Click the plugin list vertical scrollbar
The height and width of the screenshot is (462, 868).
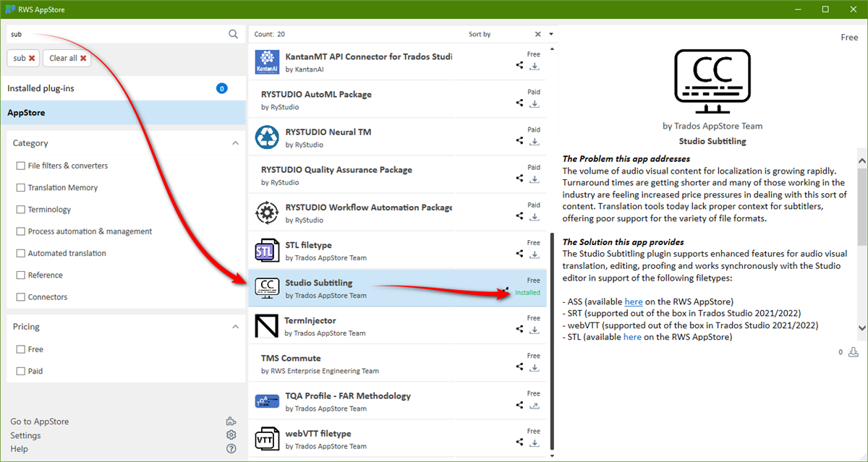552,340
